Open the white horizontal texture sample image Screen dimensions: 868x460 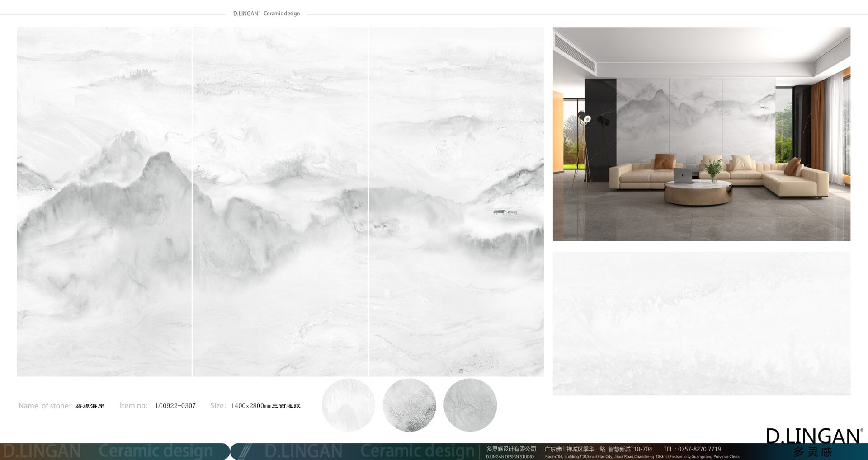pos(701,324)
